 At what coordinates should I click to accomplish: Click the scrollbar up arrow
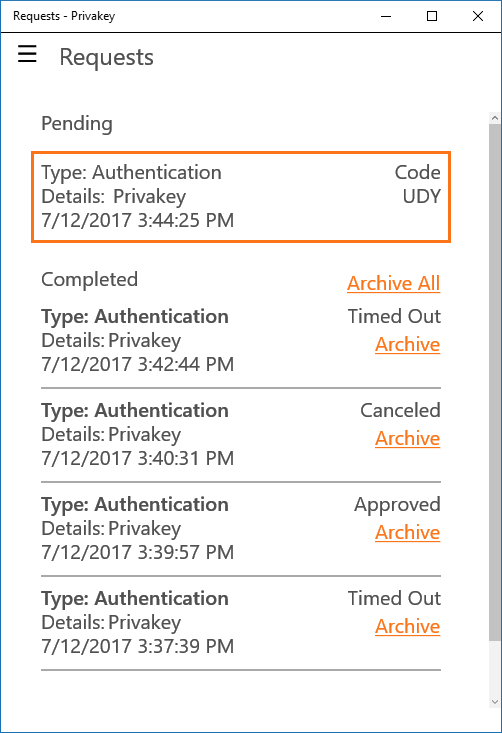pos(495,118)
